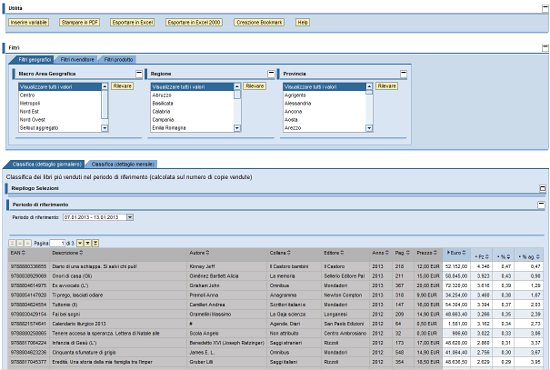
Task: Click the Prezzo column sort icon
Action: pos(435,253)
